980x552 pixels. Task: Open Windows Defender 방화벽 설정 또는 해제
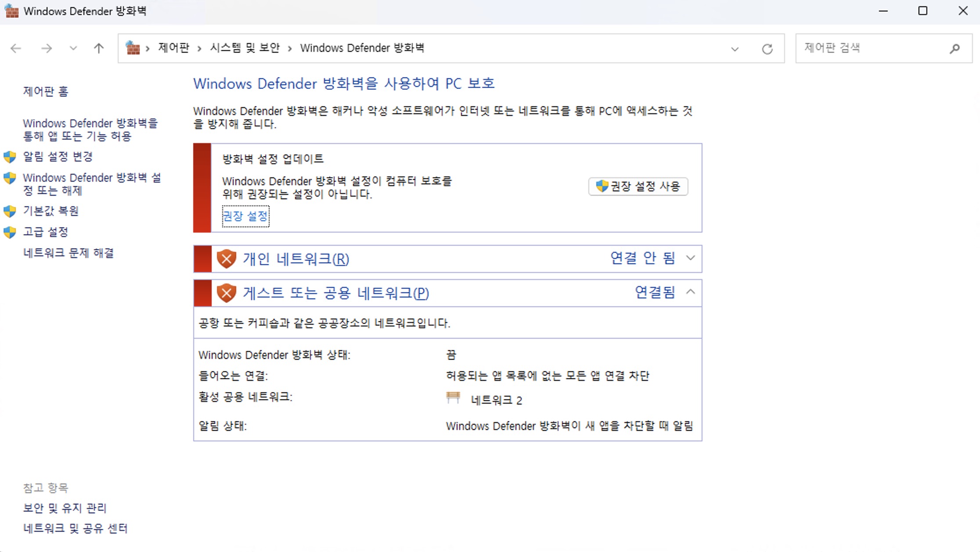92,184
